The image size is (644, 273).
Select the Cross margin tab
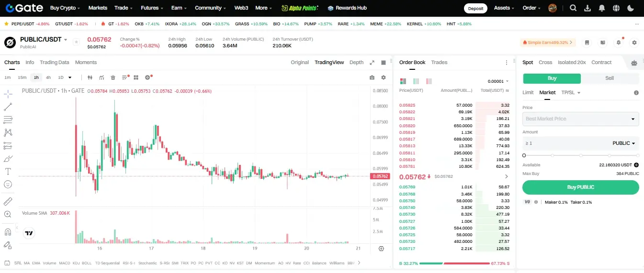tap(545, 62)
